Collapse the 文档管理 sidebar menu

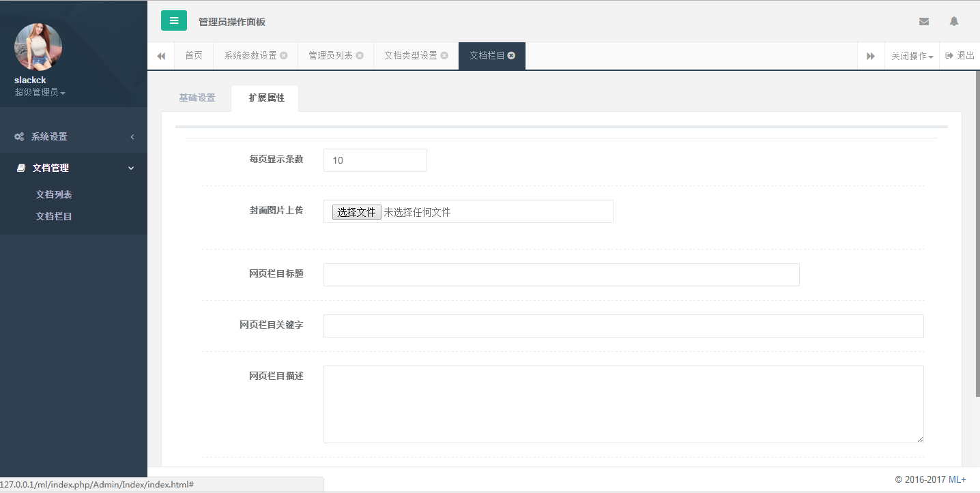click(x=74, y=168)
